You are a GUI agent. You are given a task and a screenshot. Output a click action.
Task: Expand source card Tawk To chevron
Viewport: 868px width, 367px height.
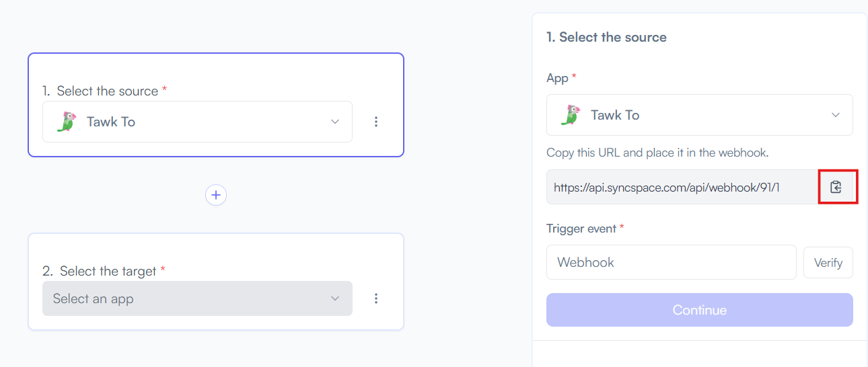pyautogui.click(x=335, y=122)
